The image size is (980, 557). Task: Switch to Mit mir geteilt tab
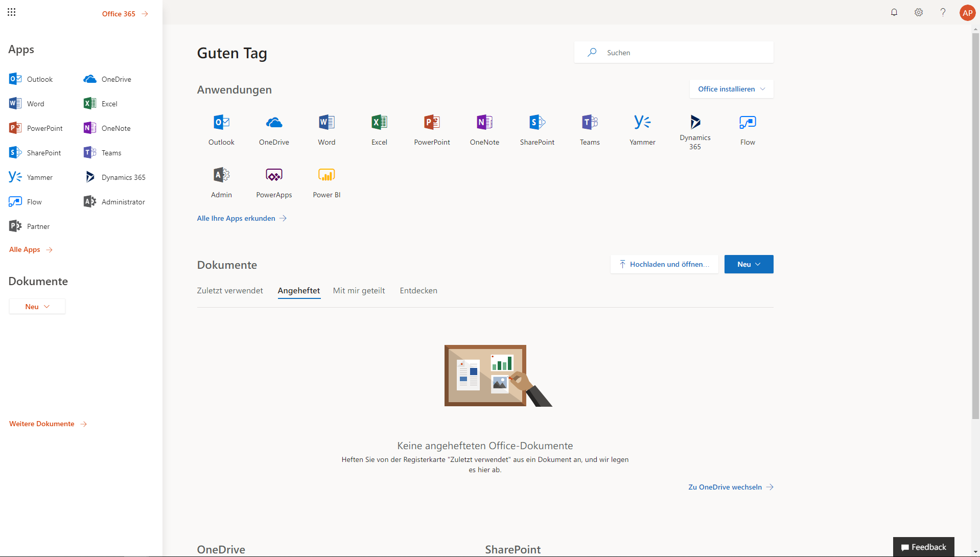tap(359, 291)
